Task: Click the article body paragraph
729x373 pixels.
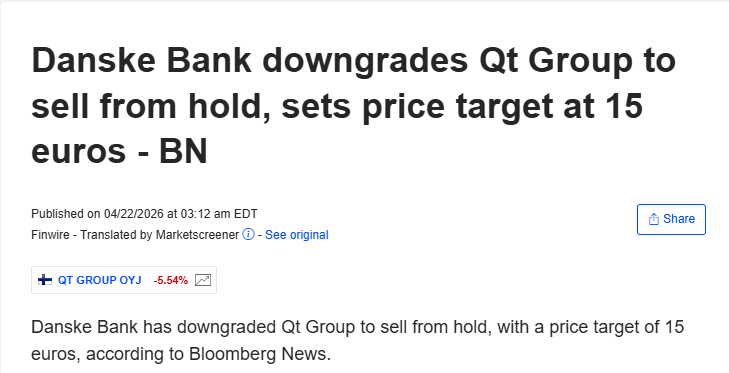Action: coord(358,340)
